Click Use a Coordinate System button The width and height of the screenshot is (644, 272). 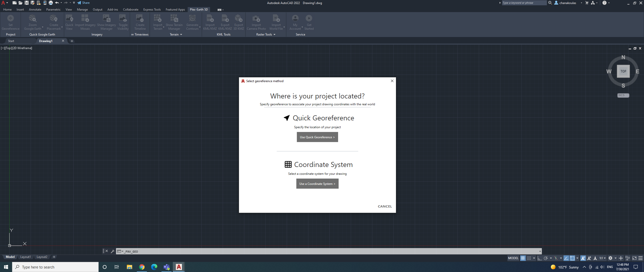pyautogui.click(x=317, y=184)
